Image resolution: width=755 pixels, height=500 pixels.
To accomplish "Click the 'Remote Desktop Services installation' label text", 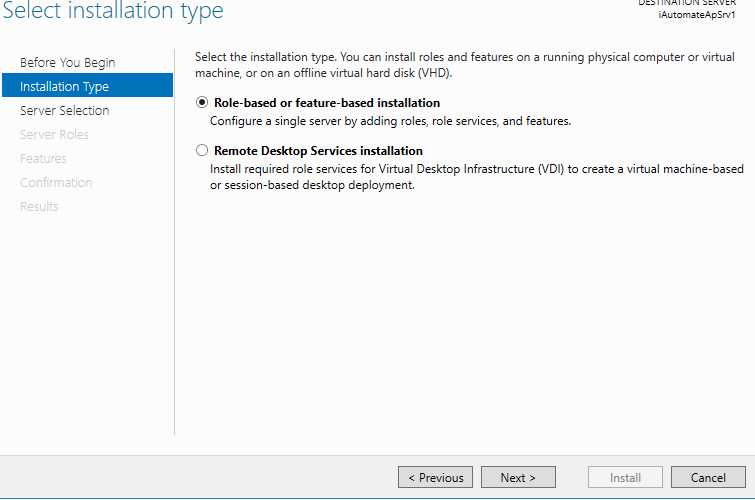I will [x=318, y=151].
